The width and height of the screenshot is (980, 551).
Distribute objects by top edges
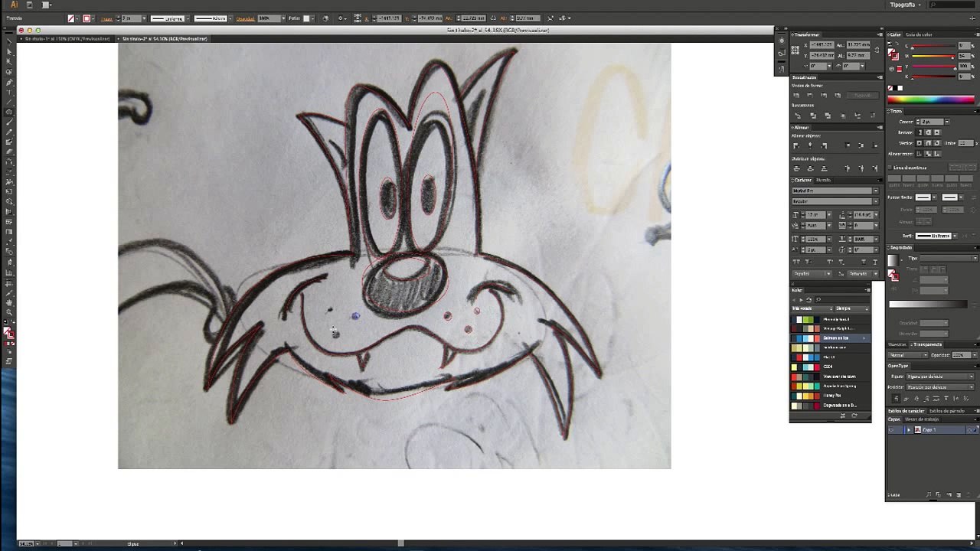pyautogui.click(x=796, y=168)
